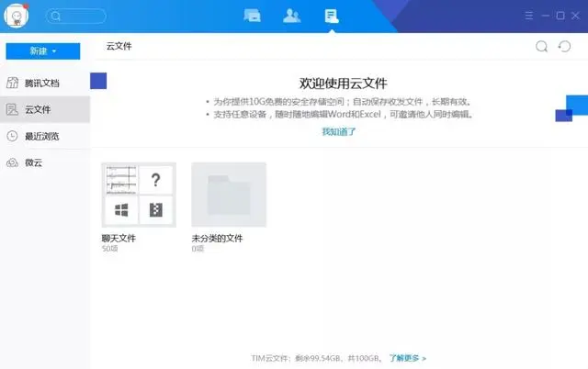Open the Documents tab icon
The height and width of the screenshot is (369, 588).
tap(332, 16)
